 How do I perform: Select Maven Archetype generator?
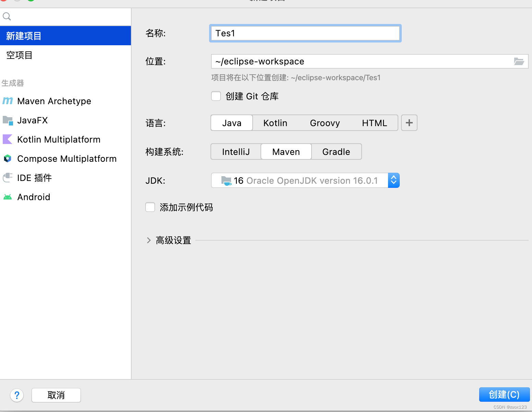(65, 101)
